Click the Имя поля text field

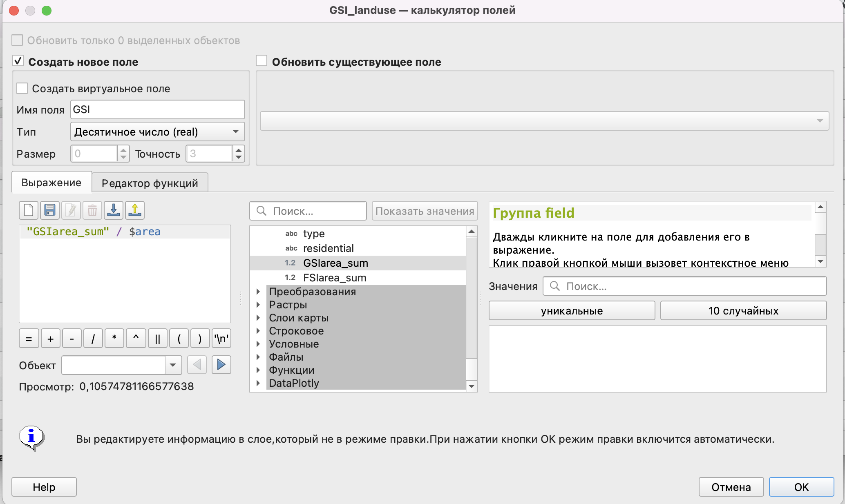(x=157, y=109)
